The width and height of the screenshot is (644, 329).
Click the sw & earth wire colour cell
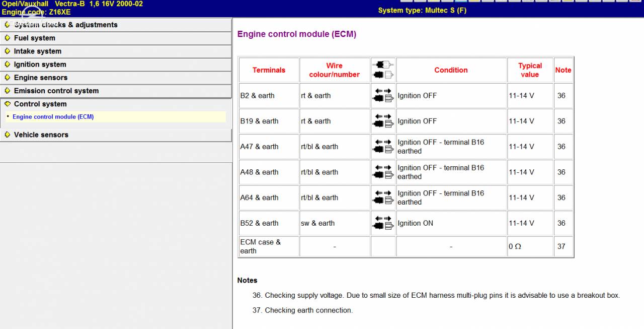[335, 223]
